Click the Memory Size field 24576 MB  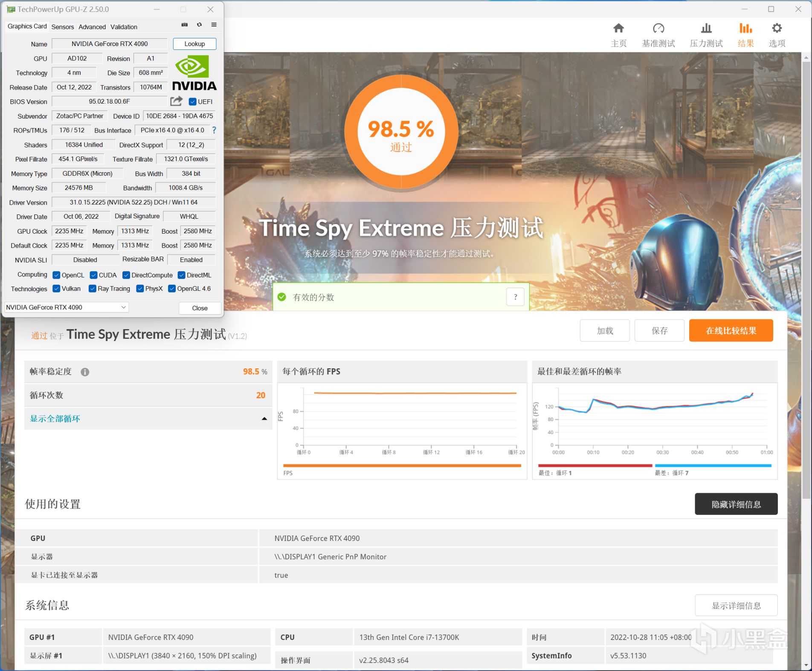(78, 188)
